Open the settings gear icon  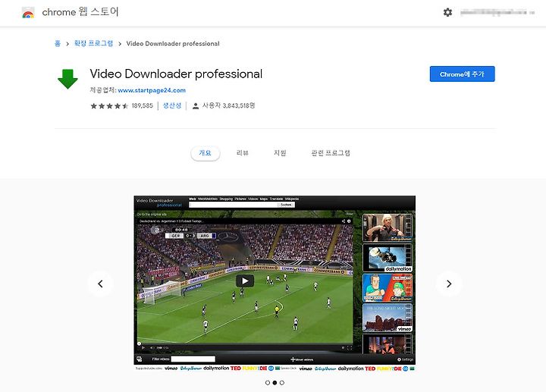pos(447,13)
